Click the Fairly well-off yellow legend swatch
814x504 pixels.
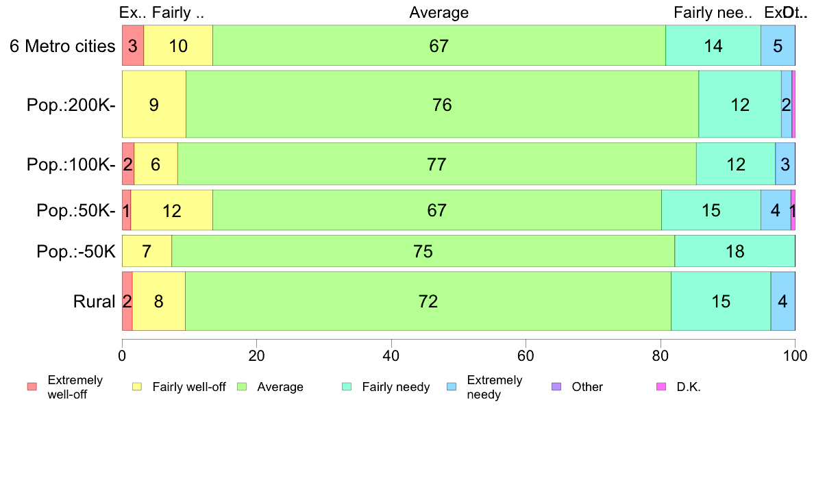[137, 387]
